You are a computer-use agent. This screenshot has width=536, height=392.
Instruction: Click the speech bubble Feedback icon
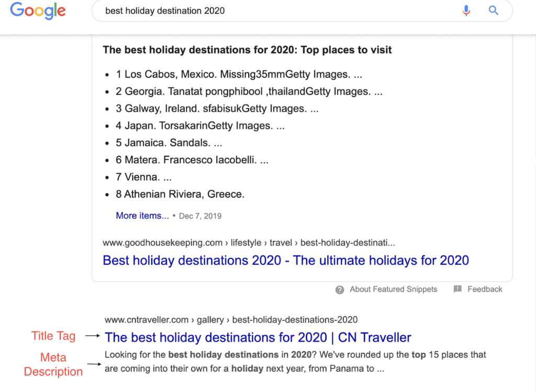(x=458, y=289)
